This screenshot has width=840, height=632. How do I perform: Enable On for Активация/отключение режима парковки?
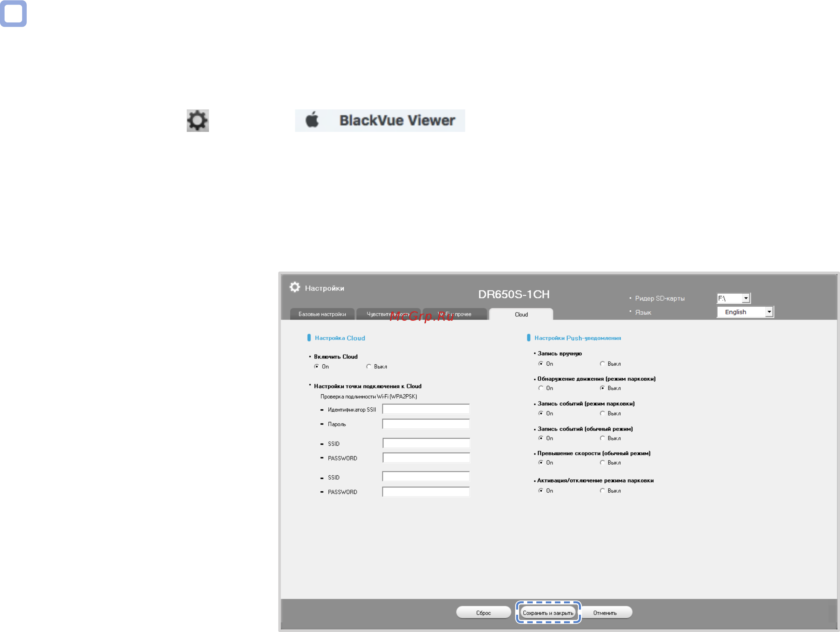point(541,491)
